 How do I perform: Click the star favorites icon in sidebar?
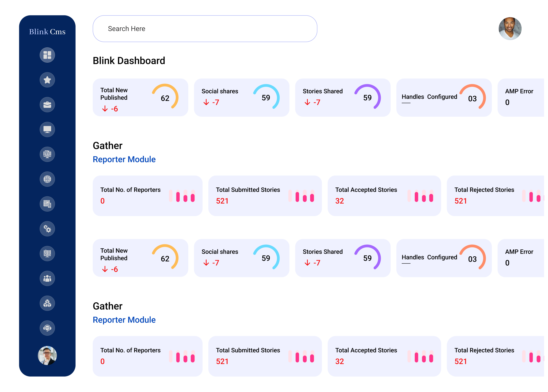(x=47, y=80)
